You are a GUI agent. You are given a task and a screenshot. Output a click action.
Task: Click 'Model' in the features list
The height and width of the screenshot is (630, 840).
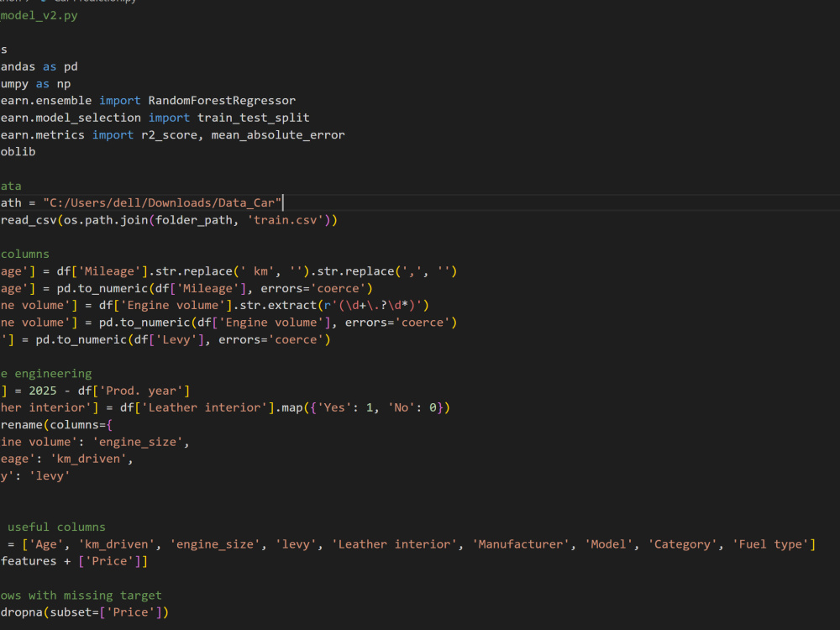tap(608, 544)
